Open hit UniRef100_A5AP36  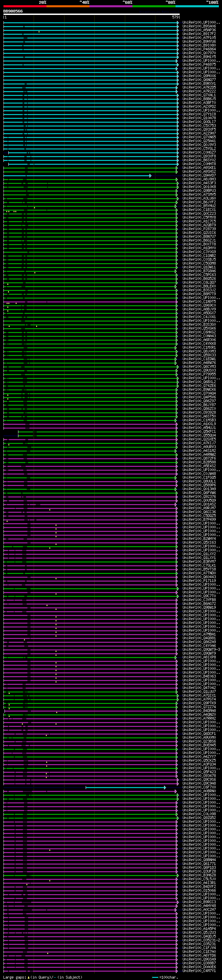pos(199,30)
